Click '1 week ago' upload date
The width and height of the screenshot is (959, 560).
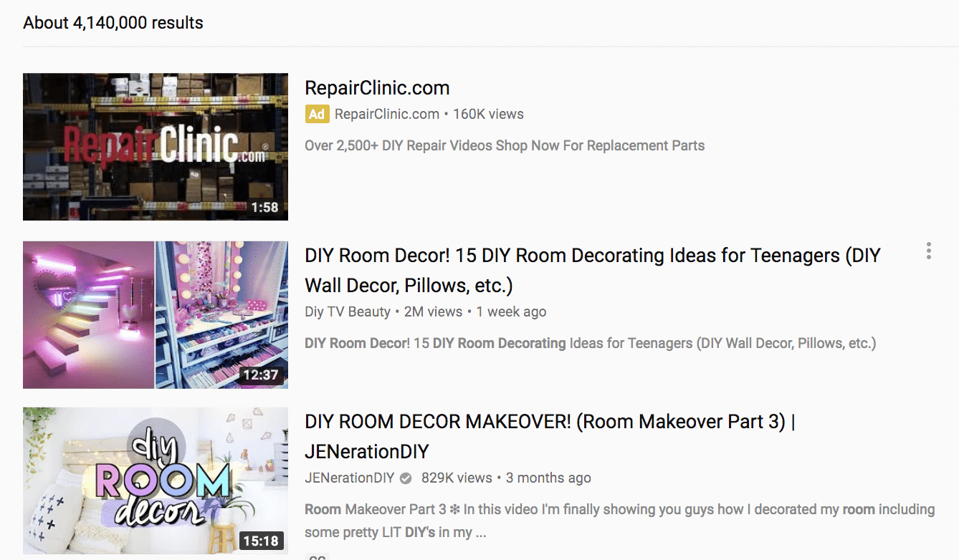pyautogui.click(x=511, y=312)
